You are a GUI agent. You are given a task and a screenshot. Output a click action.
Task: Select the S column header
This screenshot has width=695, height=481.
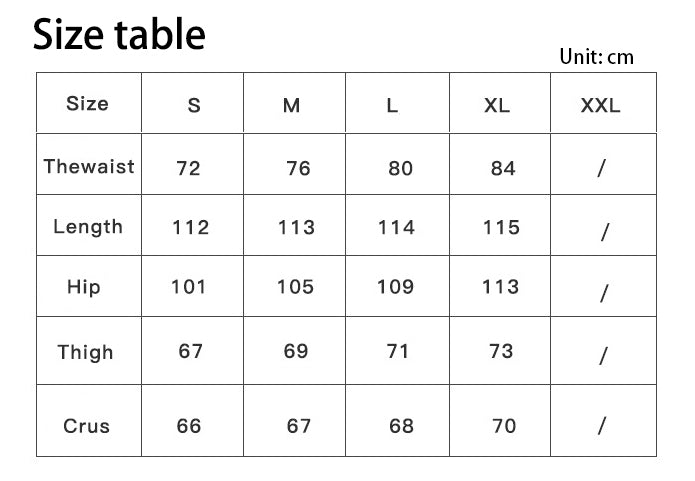pos(194,105)
